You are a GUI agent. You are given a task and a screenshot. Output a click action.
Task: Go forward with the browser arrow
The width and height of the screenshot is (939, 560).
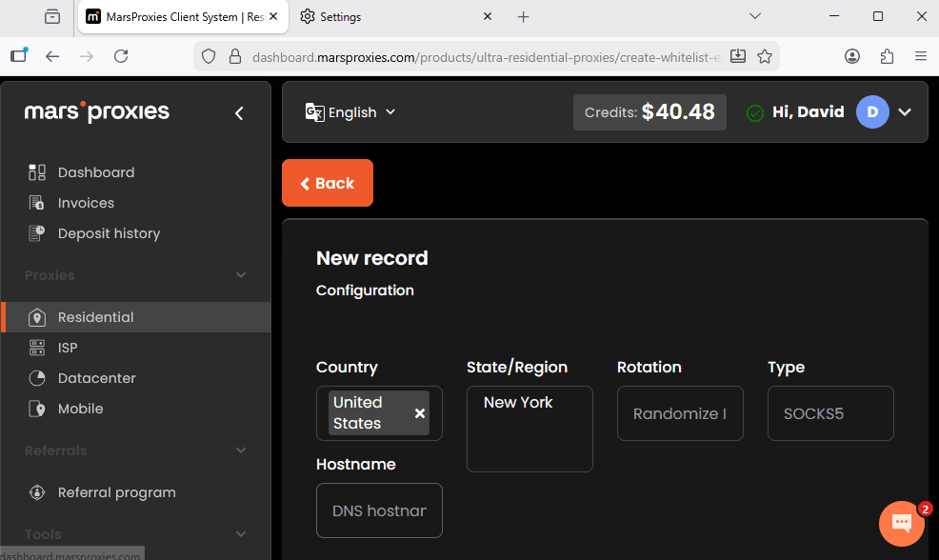(x=87, y=56)
